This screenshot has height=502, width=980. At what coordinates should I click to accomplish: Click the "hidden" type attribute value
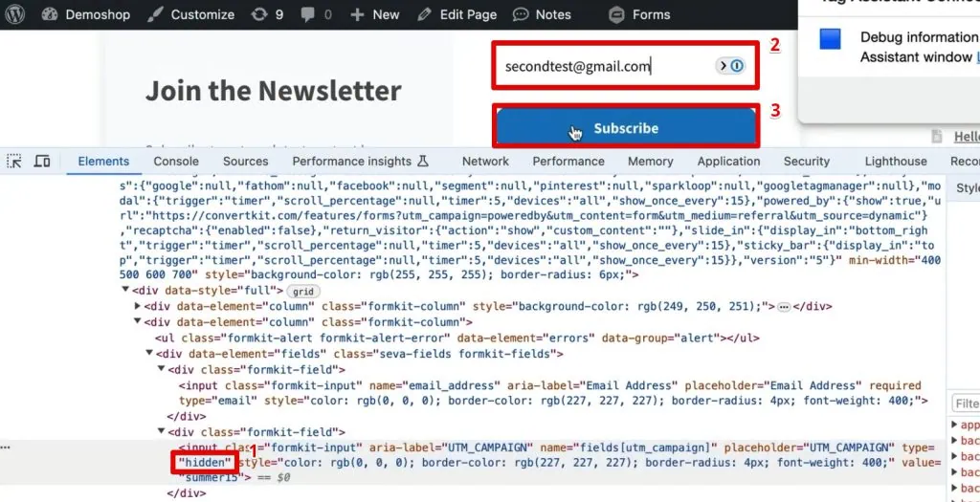pos(205,463)
